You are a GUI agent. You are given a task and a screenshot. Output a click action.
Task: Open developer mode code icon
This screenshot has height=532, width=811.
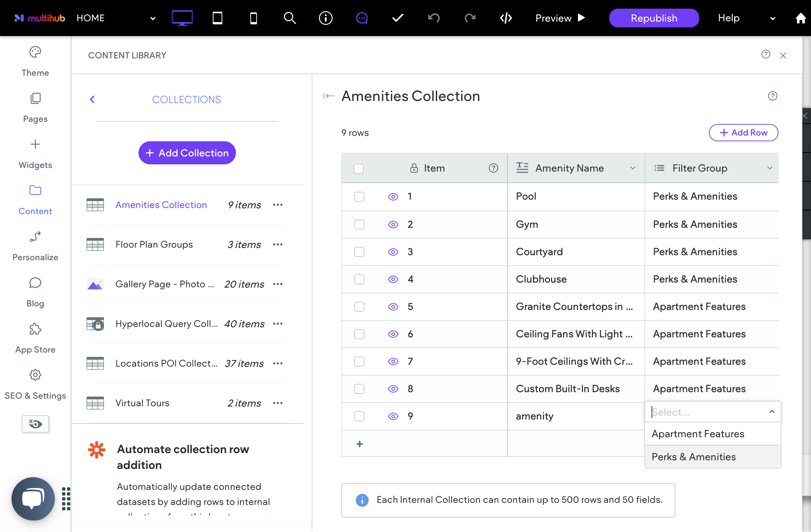(506, 18)
